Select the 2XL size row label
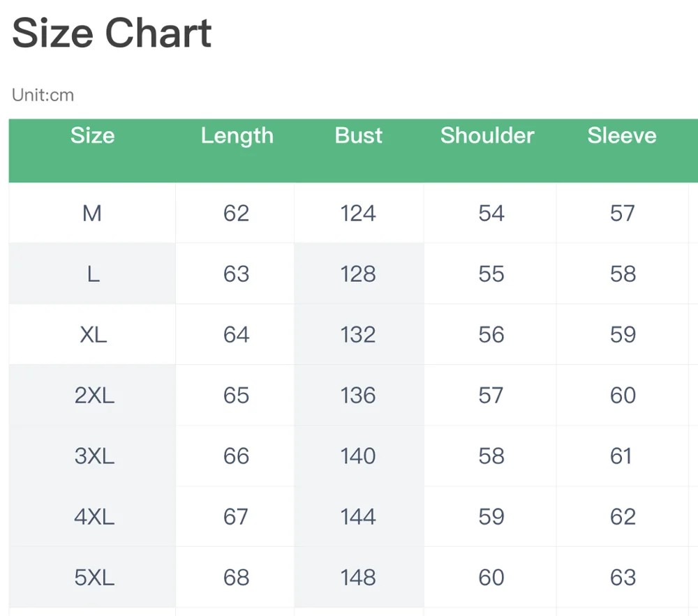The width and height of the screenshot is (698, 616). [94, 396]
